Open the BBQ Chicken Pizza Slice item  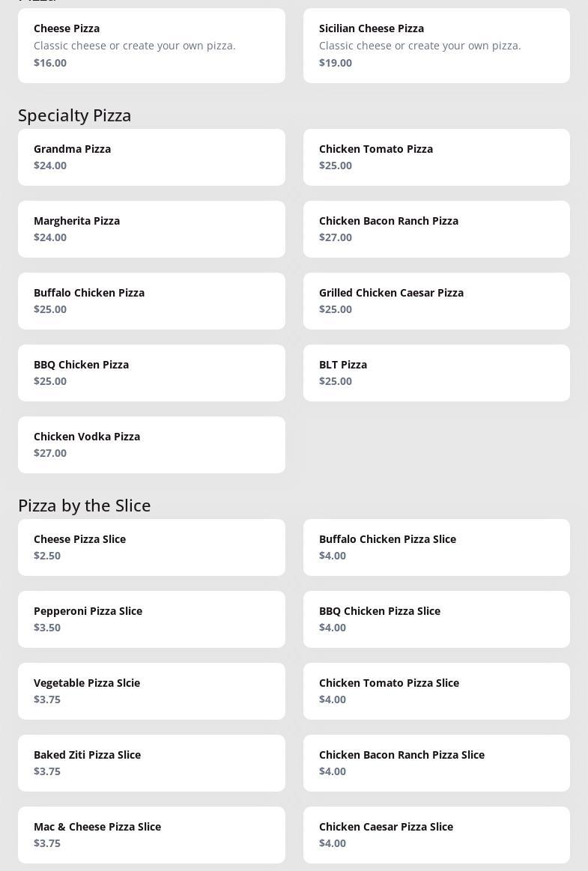436,619
